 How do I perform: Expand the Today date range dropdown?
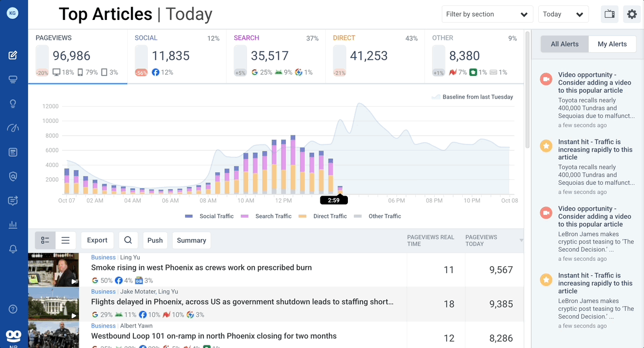[x=563, y=15]
